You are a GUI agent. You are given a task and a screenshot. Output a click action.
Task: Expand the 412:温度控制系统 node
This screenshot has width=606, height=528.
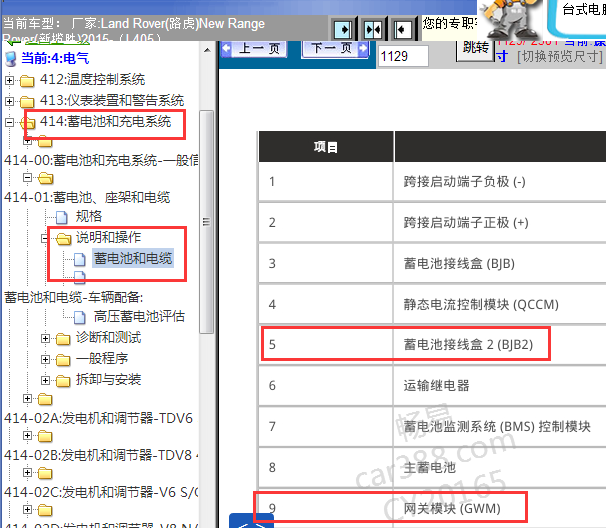9,80
